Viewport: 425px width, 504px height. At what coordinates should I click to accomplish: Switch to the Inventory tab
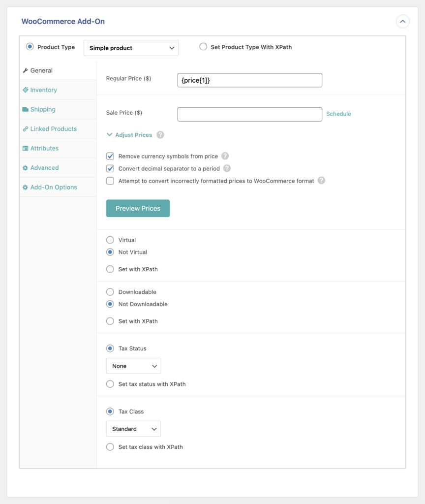[43, 90]
